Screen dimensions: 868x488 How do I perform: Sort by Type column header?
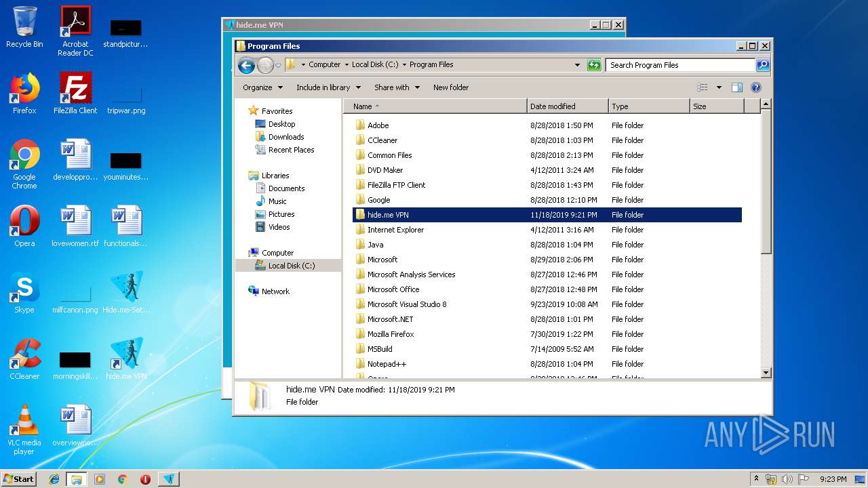pos(648,106)
